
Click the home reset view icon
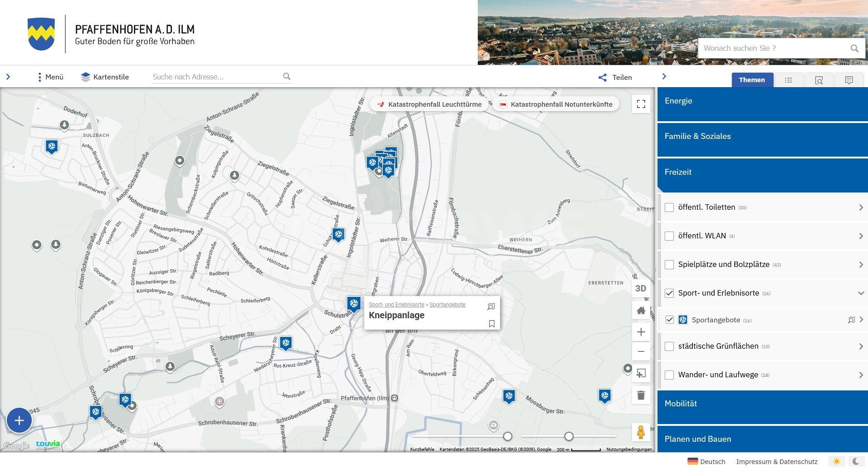point(641,311)
